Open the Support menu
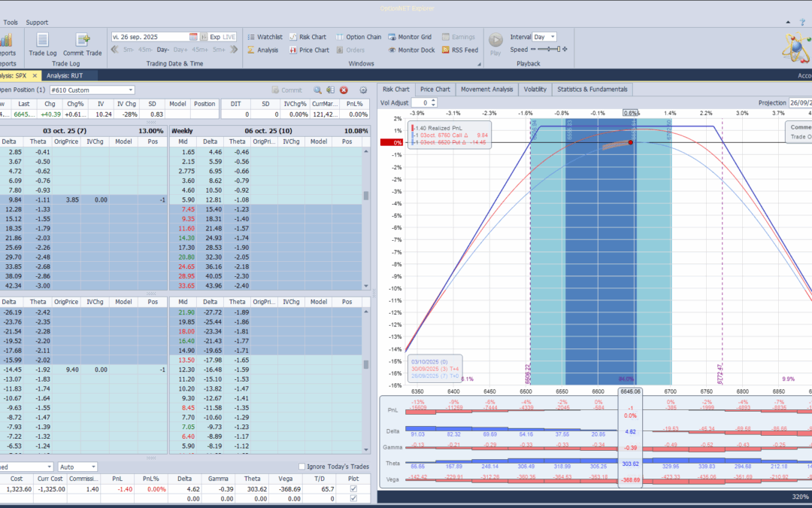The image size is (812, 508). 37,23
